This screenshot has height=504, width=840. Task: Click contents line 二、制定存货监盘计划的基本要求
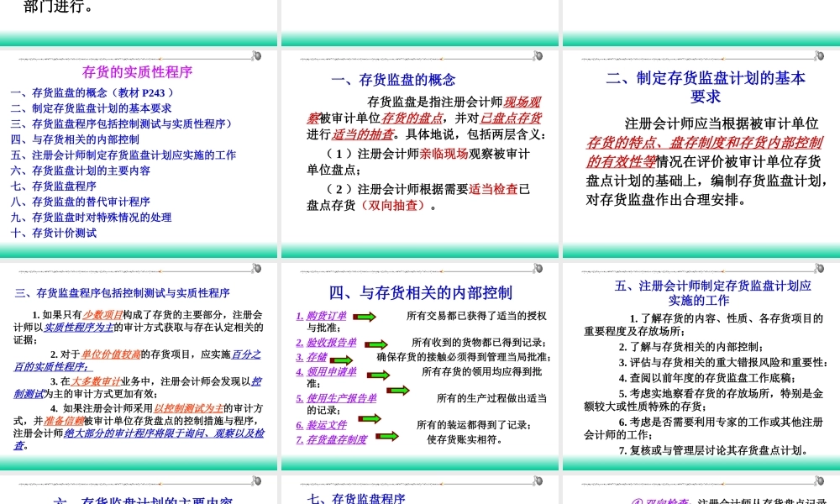[91, 108]
